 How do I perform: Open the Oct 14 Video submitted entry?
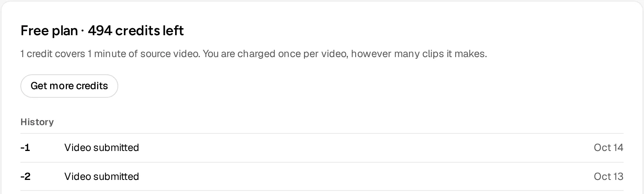[322, 148]
